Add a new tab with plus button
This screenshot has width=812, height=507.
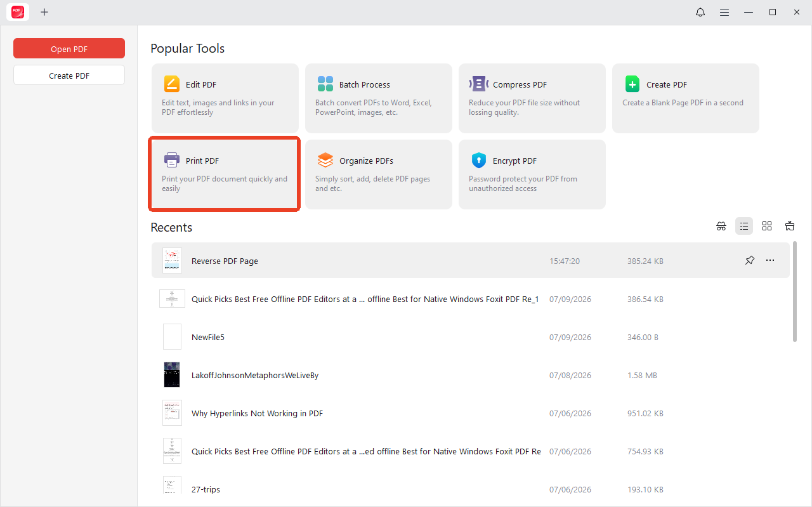pyautogui.click(x=44, y=12)
